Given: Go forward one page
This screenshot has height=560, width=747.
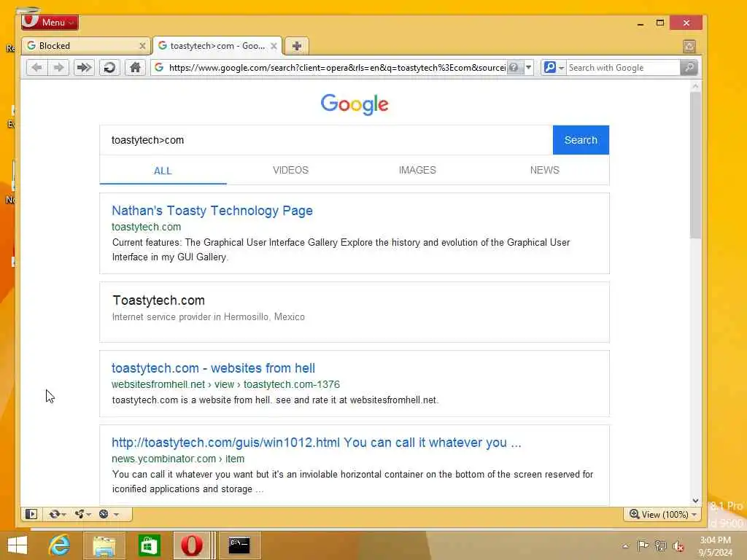Looking at the screenshot, I should [58, 68].
